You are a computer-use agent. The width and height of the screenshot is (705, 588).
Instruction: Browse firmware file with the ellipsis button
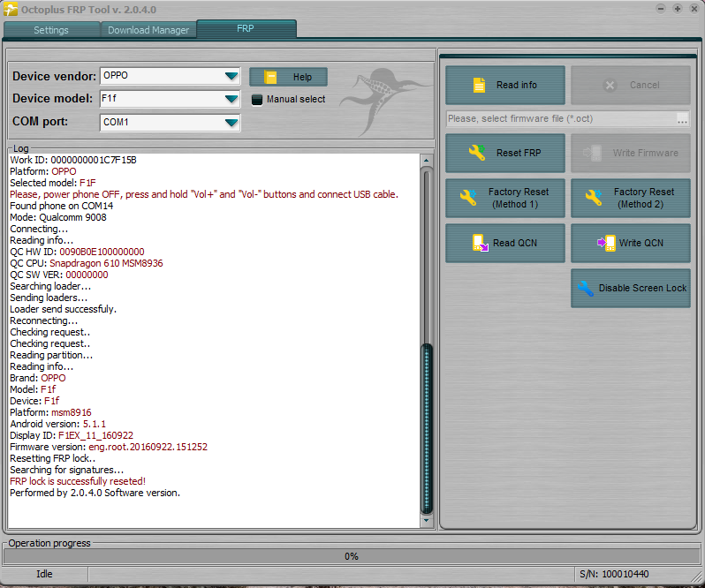click(x=682, y=119)
